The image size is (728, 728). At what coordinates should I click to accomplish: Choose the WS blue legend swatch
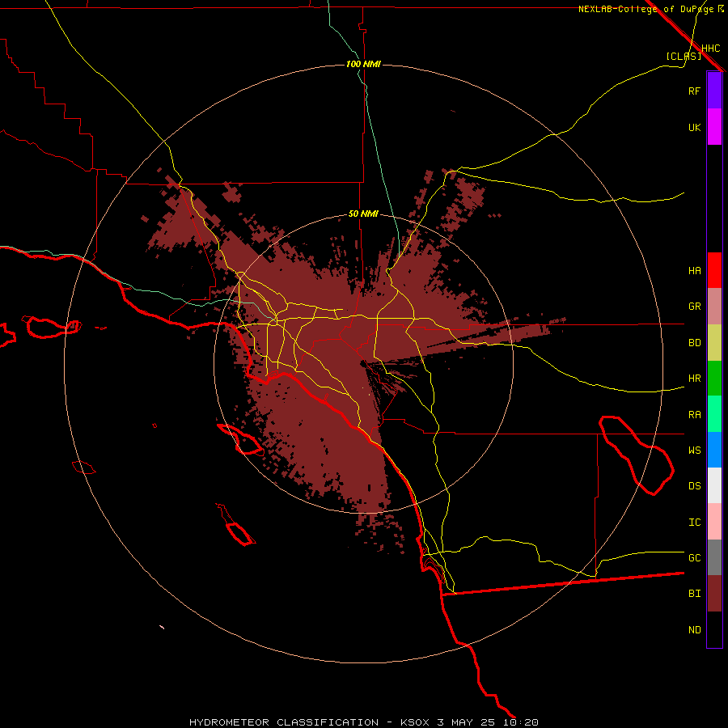point(714,450)
